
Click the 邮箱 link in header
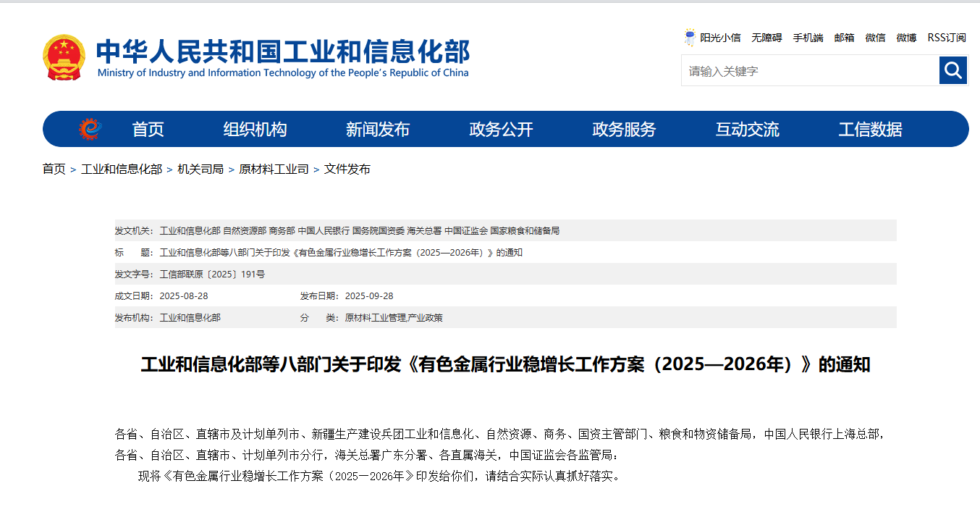[844, 38]
